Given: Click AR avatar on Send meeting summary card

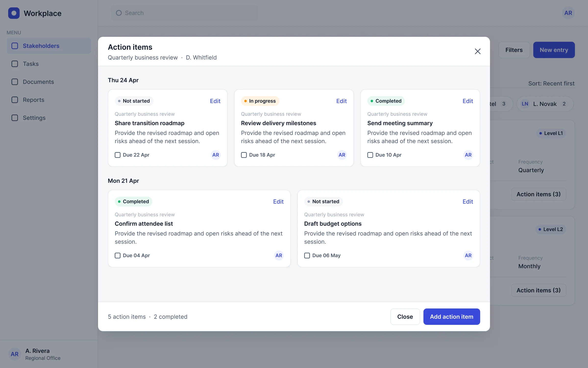Looking at the screenshot, I should [468, 155].
